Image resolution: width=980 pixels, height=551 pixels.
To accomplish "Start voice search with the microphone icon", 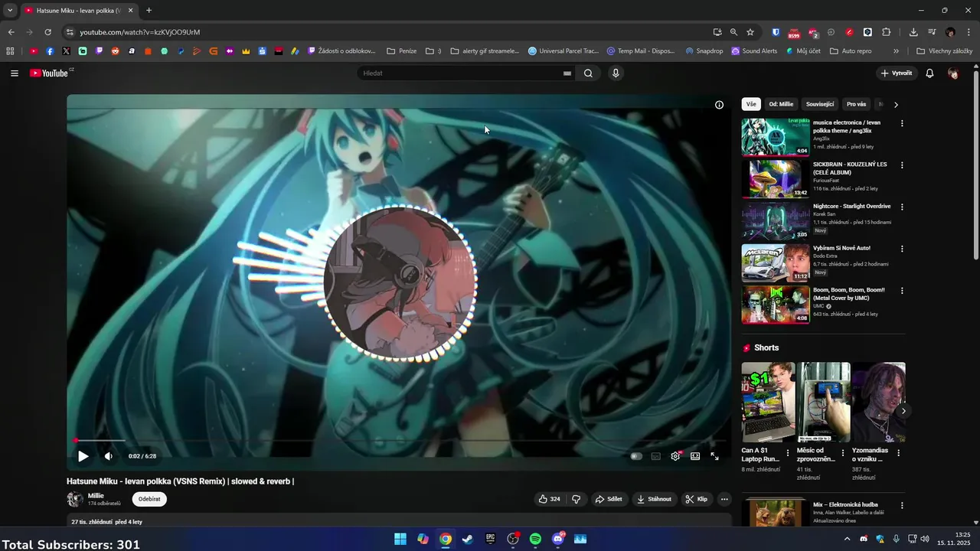I will tap(616, 73).
